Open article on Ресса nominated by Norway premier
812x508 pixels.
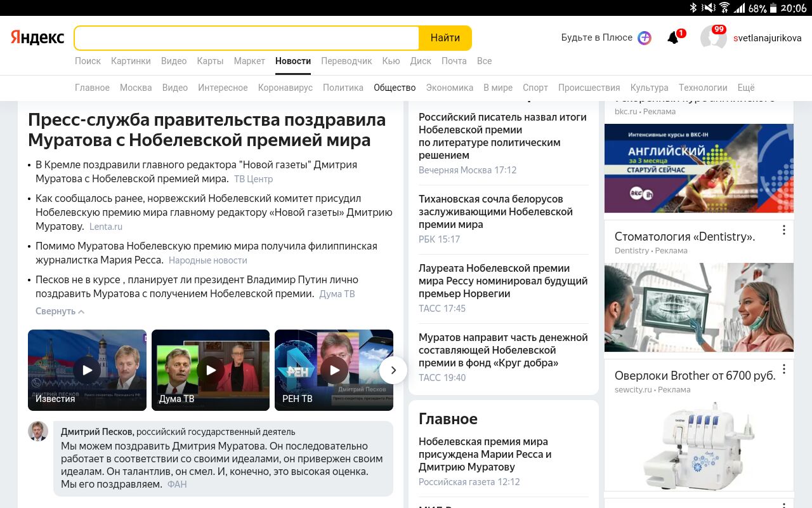(x=503, y=281)
